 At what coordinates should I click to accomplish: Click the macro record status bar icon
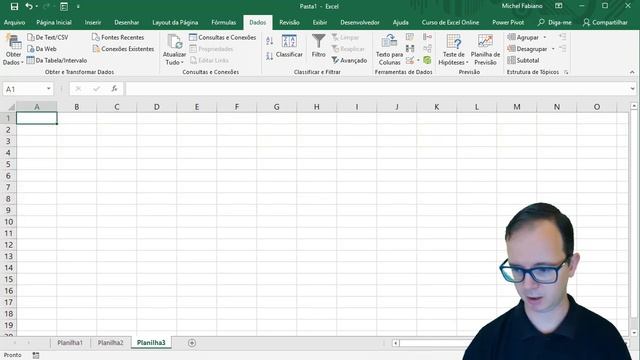click(x=36, y=355)
